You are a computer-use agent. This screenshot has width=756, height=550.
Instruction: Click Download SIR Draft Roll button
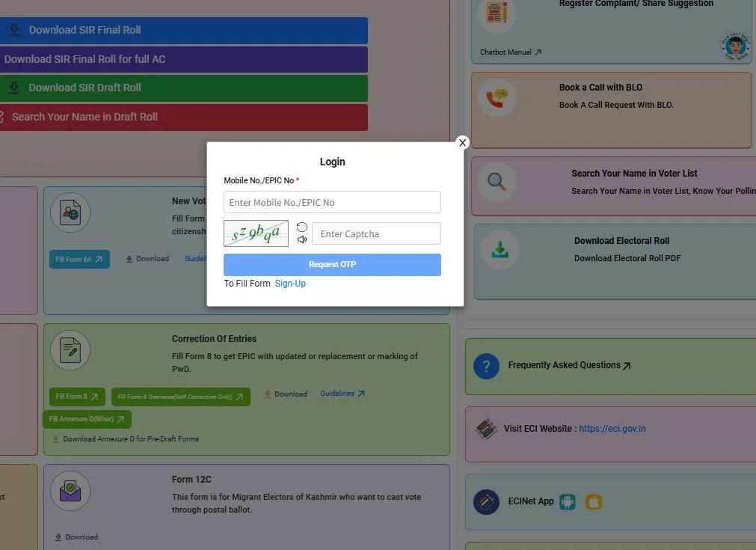[x=183, y=88]
